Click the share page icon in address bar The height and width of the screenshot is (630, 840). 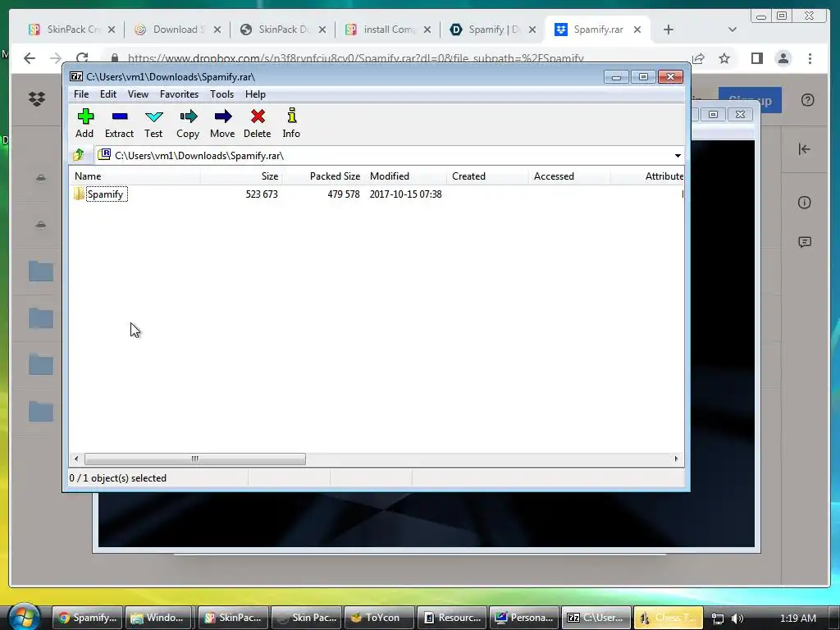698,58
